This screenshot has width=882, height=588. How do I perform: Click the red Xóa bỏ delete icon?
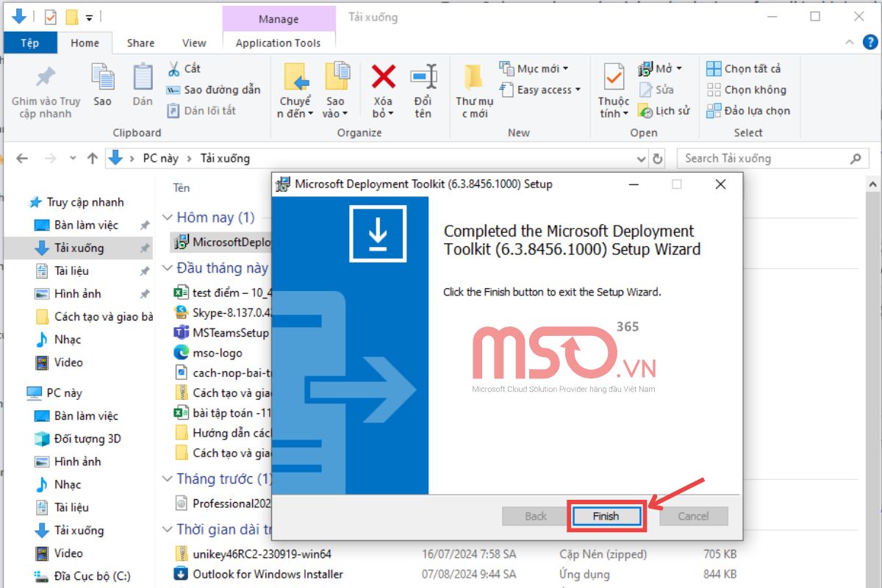point(383,90)
